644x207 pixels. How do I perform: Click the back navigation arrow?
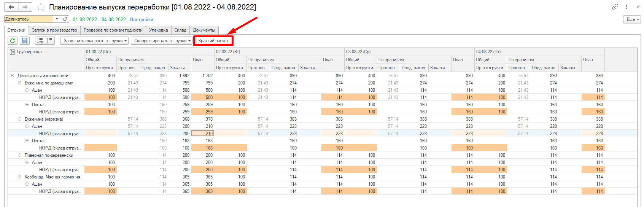click(x=12, y=7)
